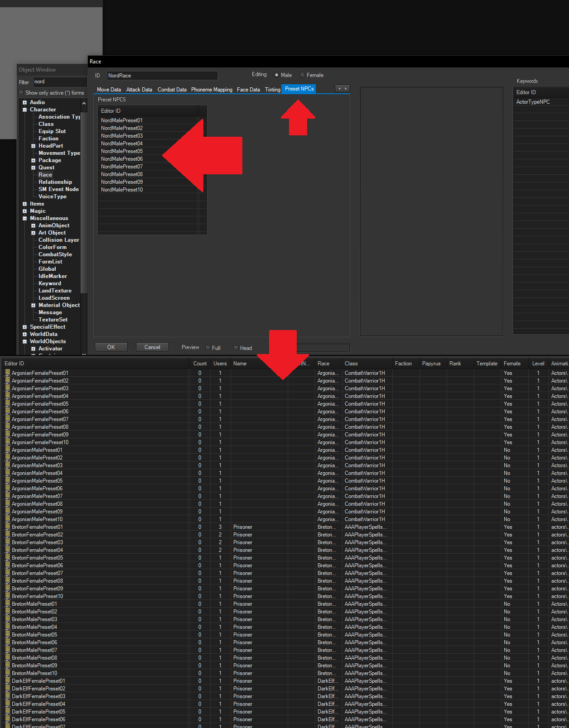Click the tab scroll arrows next to Preset NPCs
Screen dimensions: 569x728
[x=342, y=89]
